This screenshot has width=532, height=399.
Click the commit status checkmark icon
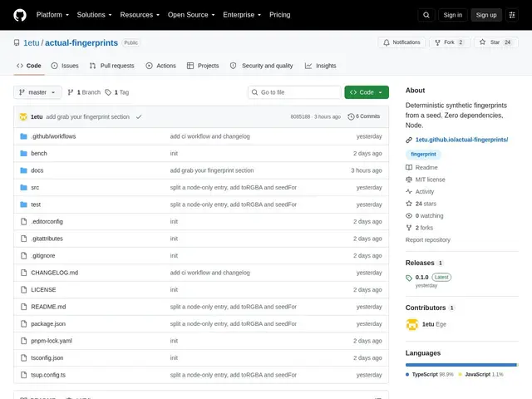[x=139, y=116]
